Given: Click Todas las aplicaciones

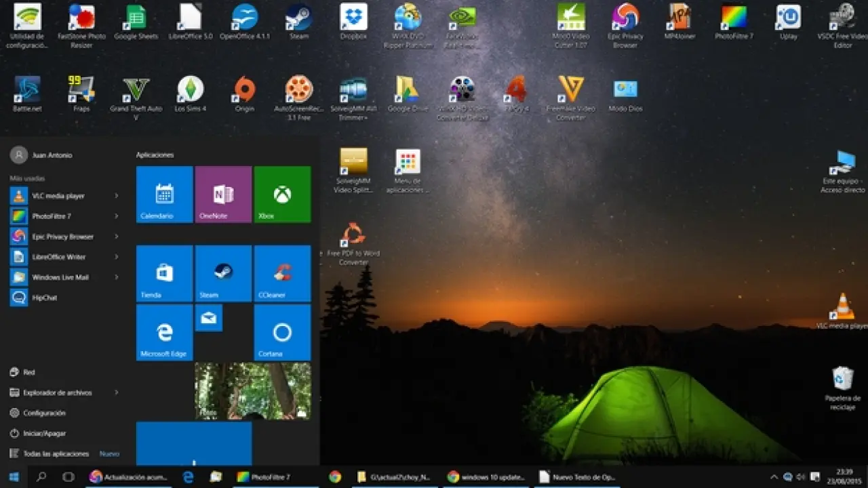Looking at the screenshot, I should point(56,453).
